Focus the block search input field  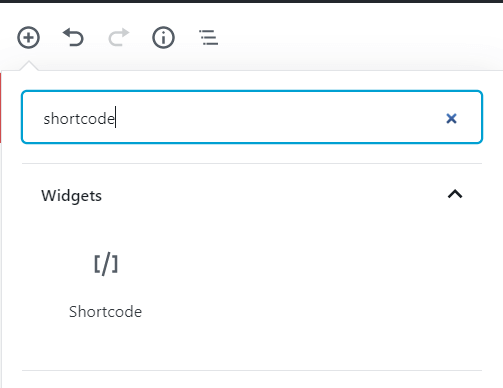coord(252,117)
